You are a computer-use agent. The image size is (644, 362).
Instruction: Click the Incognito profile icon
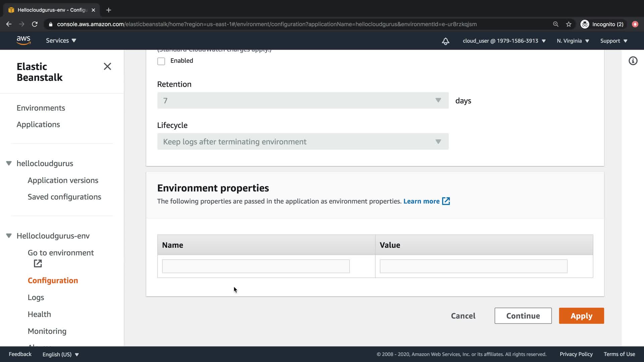coord(585,24)
